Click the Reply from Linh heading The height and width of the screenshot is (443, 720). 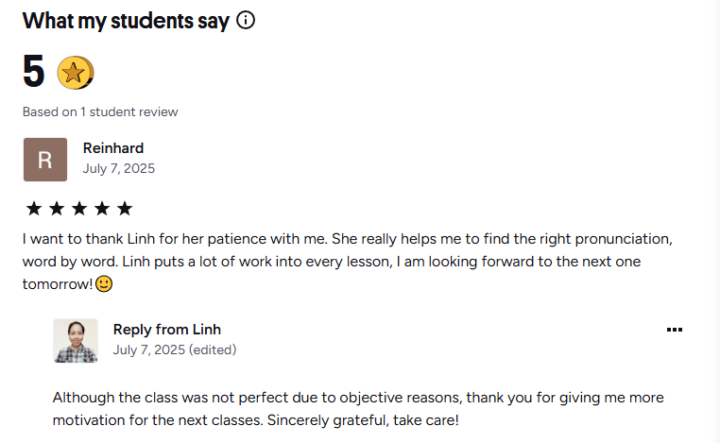[x=167, y=329]
